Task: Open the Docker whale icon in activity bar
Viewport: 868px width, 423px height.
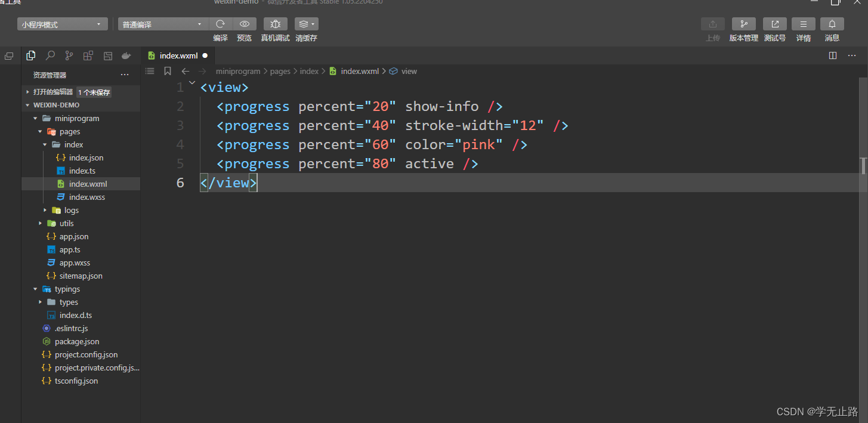Action: (126, 55)
